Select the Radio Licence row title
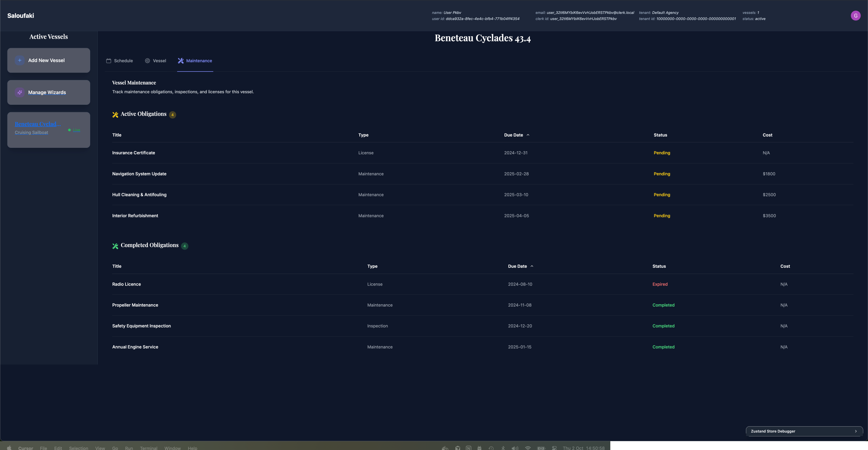The width and height of the screenshot is (868, 450). point(126,284)
